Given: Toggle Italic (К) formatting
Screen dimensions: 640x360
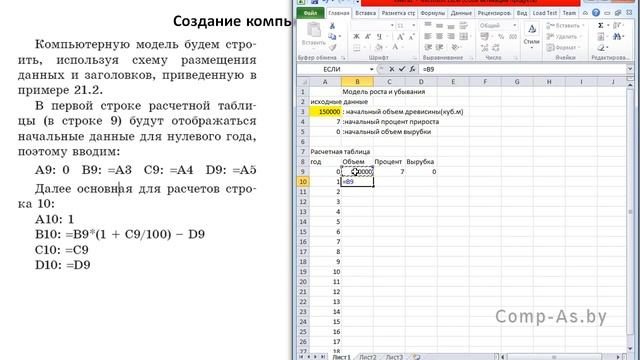Looking at the screenshot, I should click(368, 37).
